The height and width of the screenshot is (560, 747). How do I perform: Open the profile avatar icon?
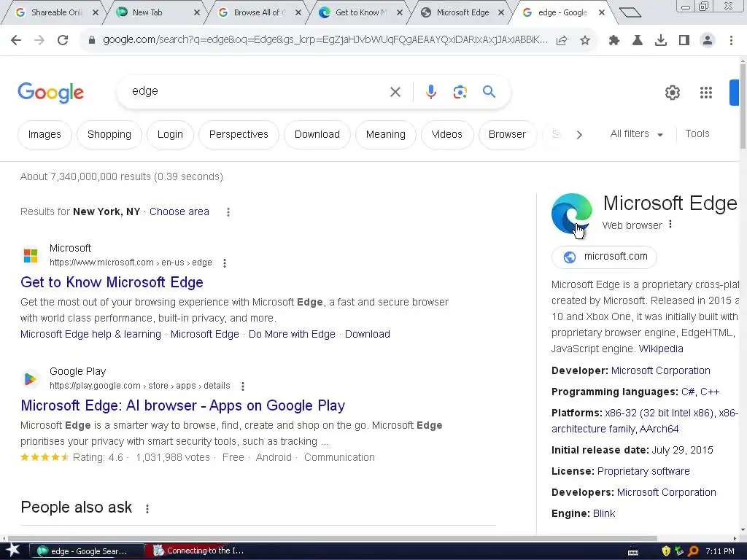pos(708,41)
